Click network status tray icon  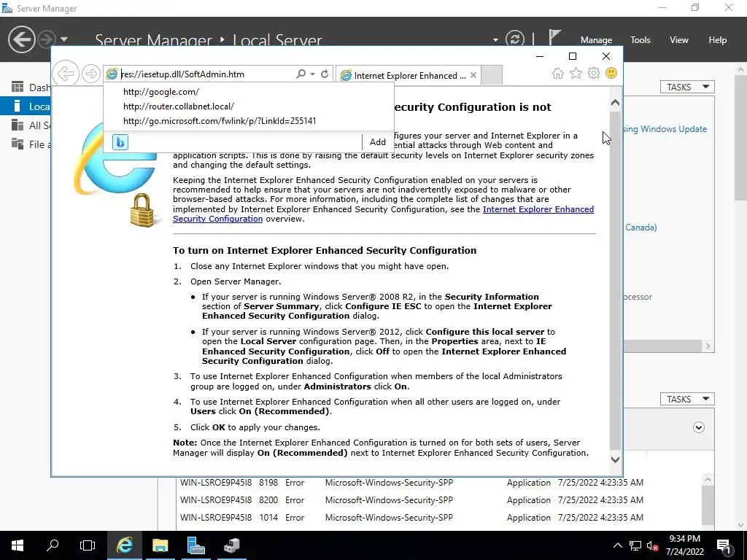pos(635,545)
